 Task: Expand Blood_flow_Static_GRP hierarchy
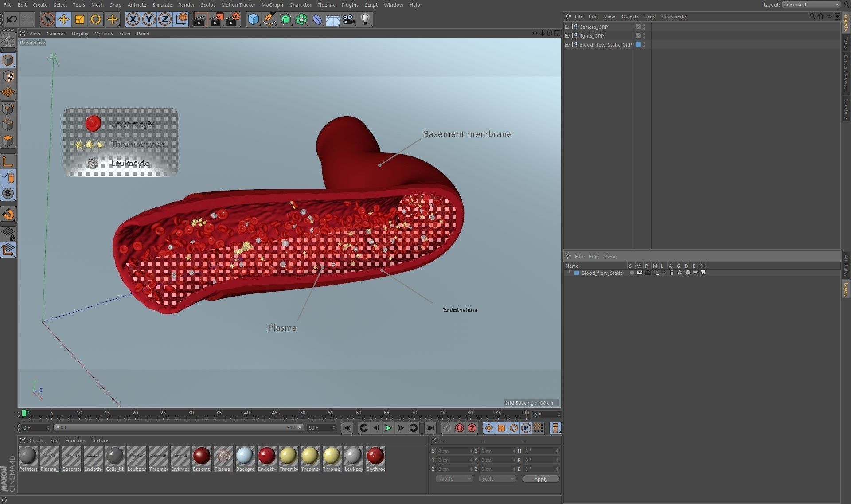coord(567,44)
